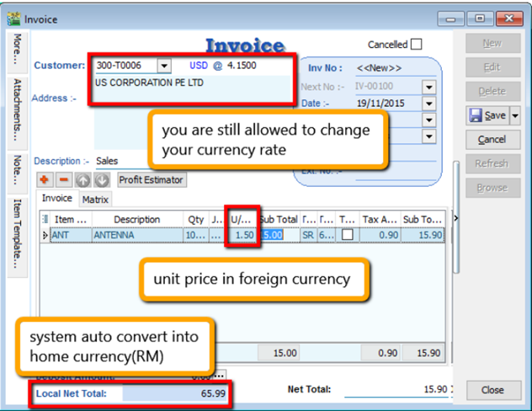Click the move row up arrow icon
Viewport: 532px width, 411px height.
coord(83,180)
